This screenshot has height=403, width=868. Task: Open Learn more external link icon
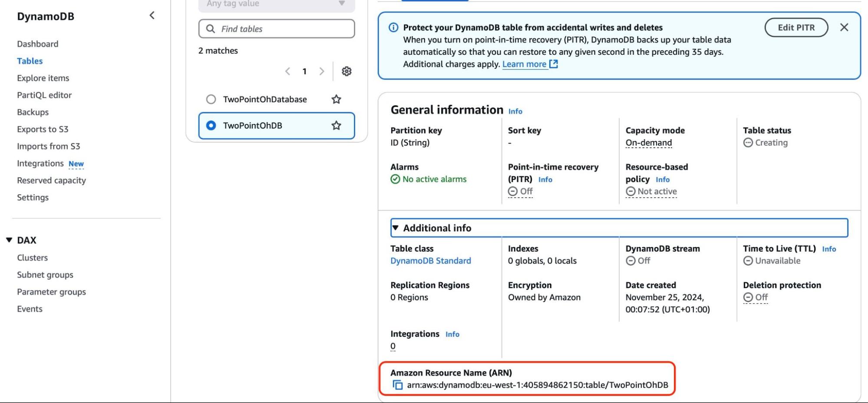pos(554,64)
